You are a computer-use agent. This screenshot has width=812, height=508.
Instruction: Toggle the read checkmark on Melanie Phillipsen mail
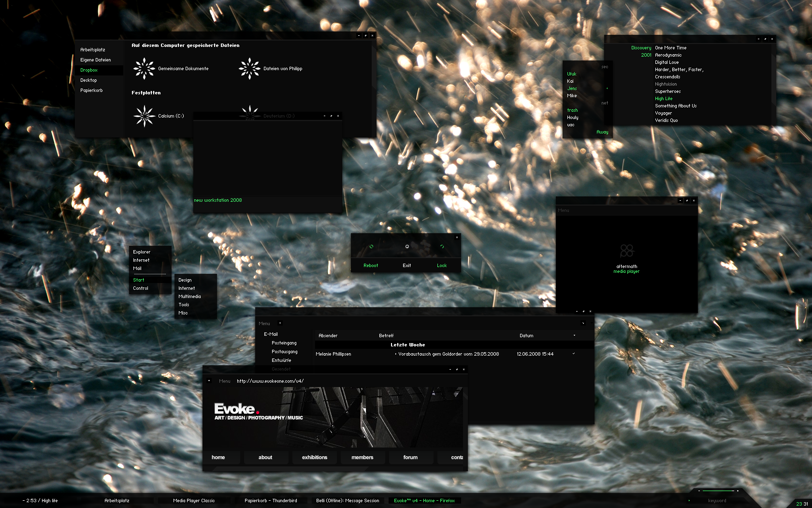tap(574, 354)
